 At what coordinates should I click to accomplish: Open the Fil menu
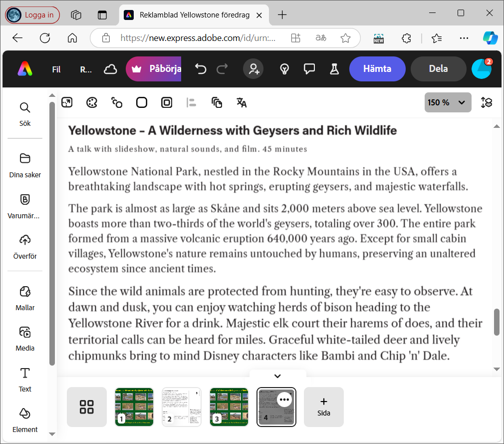pos(56,69)
